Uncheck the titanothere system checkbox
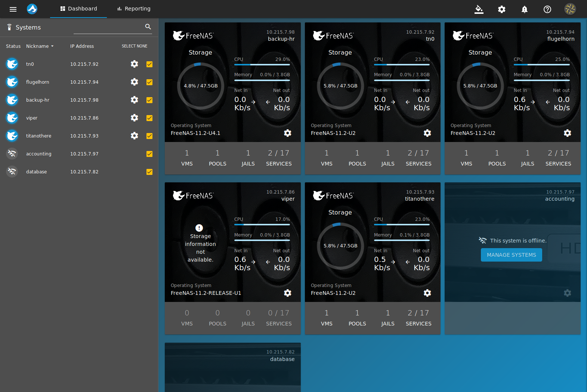587x392 pixels. [149, 136]
